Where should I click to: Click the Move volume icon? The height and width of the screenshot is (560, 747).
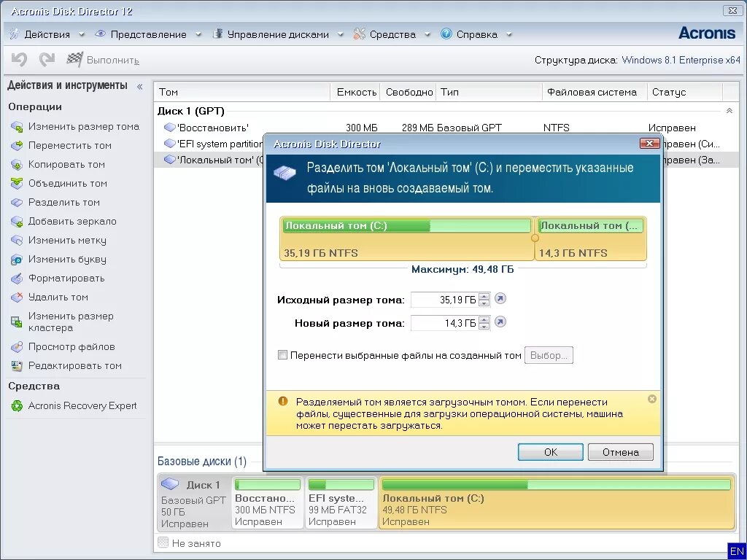tap(17, 145)
